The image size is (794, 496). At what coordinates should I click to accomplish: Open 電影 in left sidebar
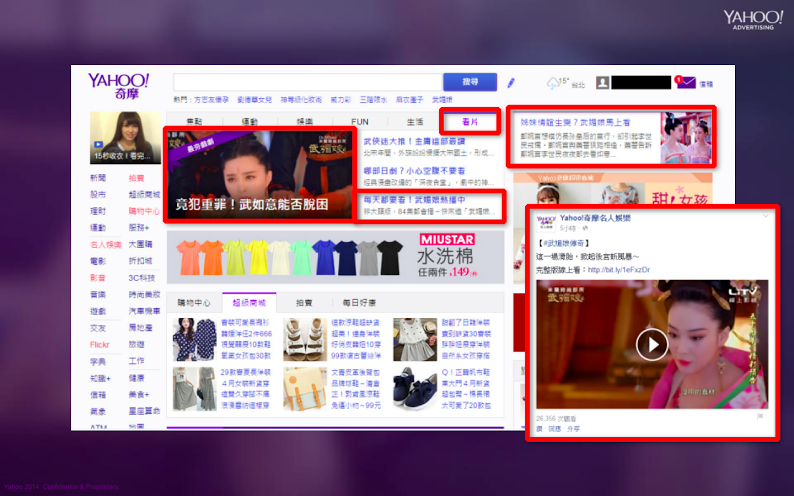coord(98,261)
